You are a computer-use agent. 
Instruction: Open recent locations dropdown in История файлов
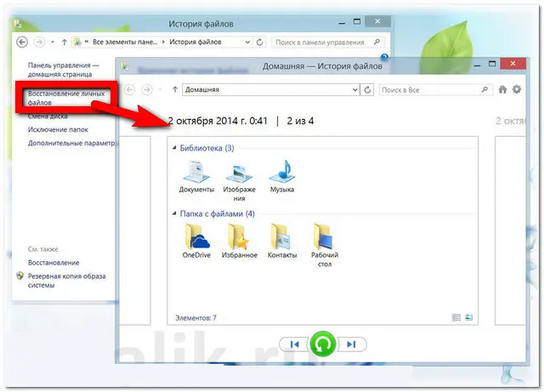pyautogui.click(x=53, y=42)
